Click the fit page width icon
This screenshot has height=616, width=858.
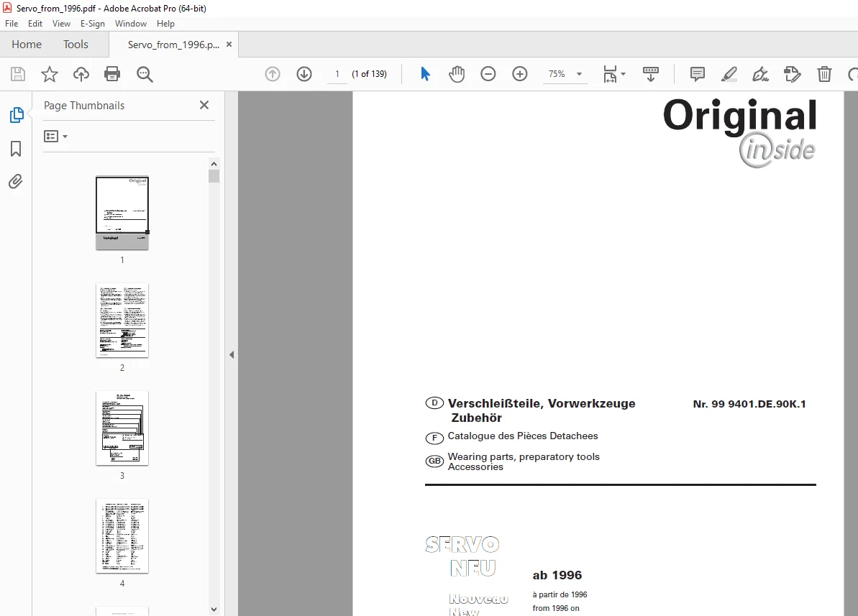point(610,74)
